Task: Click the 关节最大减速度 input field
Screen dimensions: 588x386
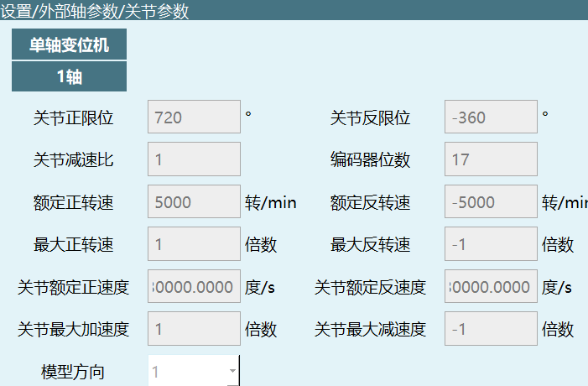Action: [x=491, y=329]
